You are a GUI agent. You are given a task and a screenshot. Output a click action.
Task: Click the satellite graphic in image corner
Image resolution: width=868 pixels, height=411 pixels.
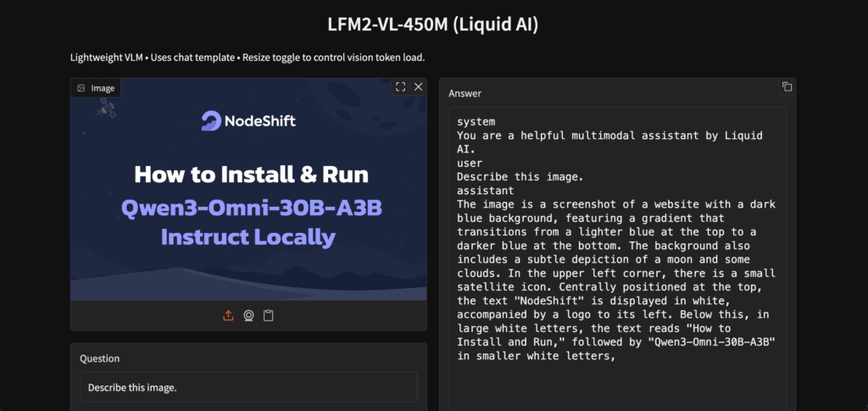point(107,108)
